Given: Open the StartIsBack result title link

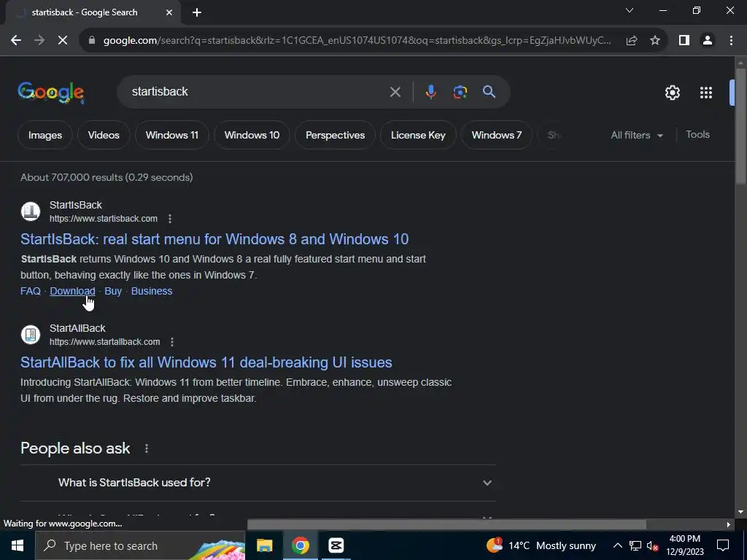Looking at the screenshot, I should (x=214, y=239).
